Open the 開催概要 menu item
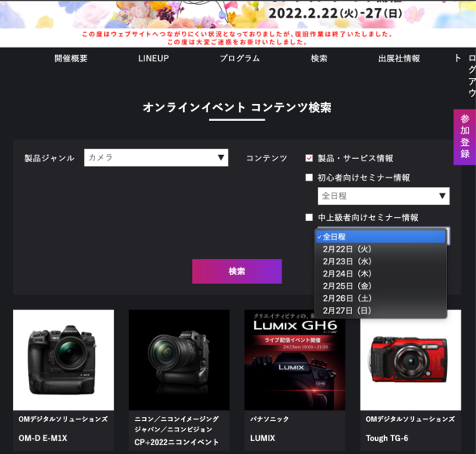The image size is (476, 454). pos(71,58)
